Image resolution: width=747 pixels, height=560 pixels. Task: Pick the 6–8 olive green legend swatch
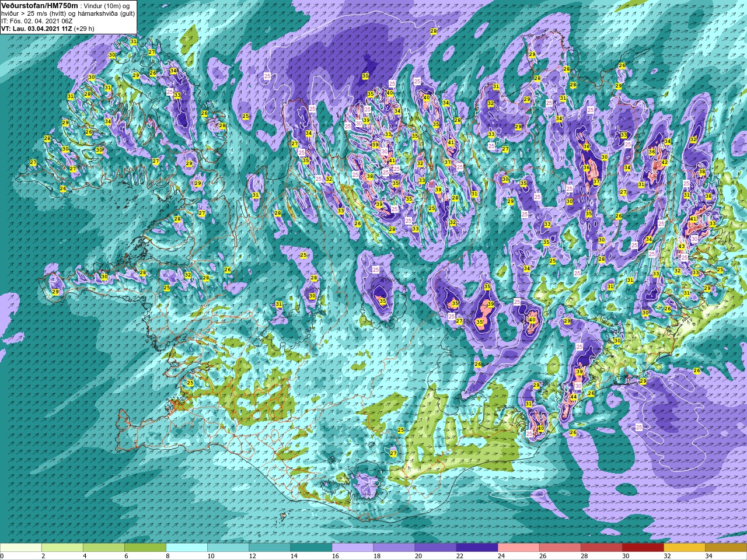pyautogui.click(x=145, y=548)
